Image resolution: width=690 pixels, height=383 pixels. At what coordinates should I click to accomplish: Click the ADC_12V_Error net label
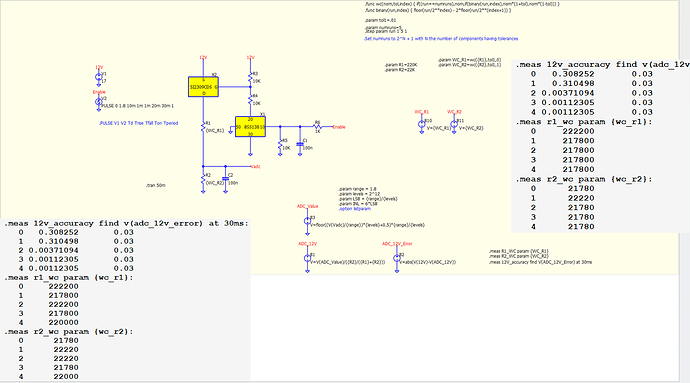click(x=397, y=243)
